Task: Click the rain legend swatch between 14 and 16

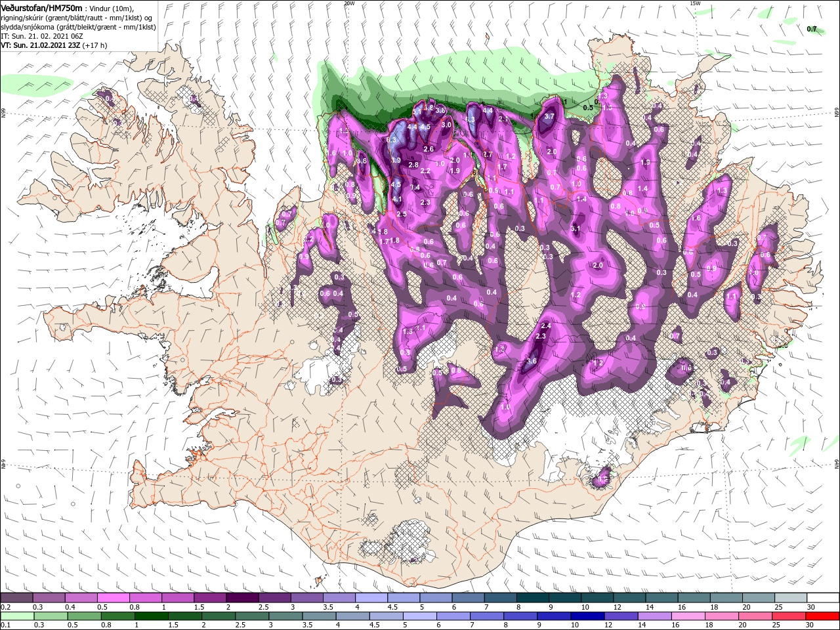Action: click(x=656, y=616)
